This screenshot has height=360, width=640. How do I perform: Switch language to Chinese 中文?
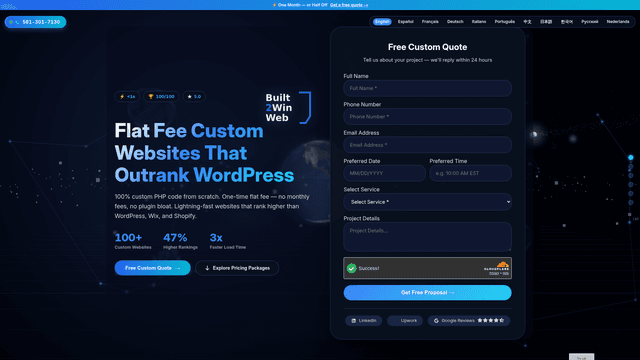coord(527,22)
